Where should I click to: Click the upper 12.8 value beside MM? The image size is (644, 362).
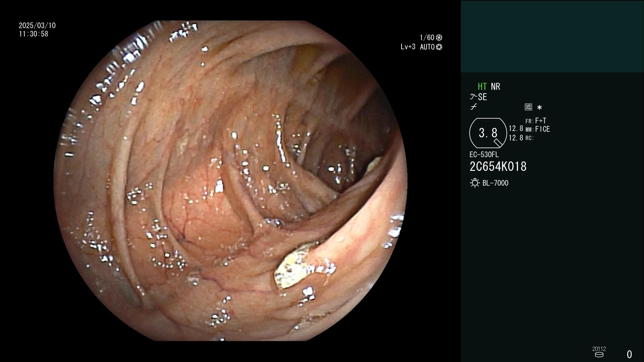point(516,128)
